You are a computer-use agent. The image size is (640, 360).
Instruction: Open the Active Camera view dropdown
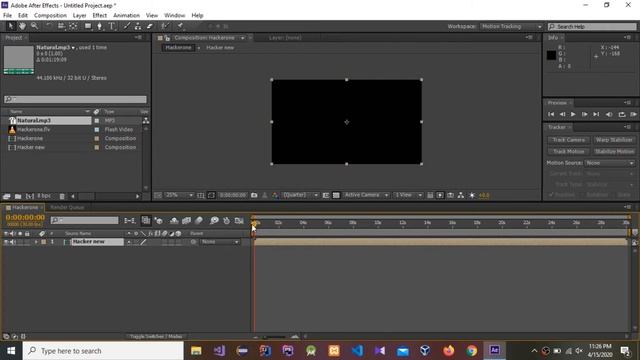click(x=366, y=196)
